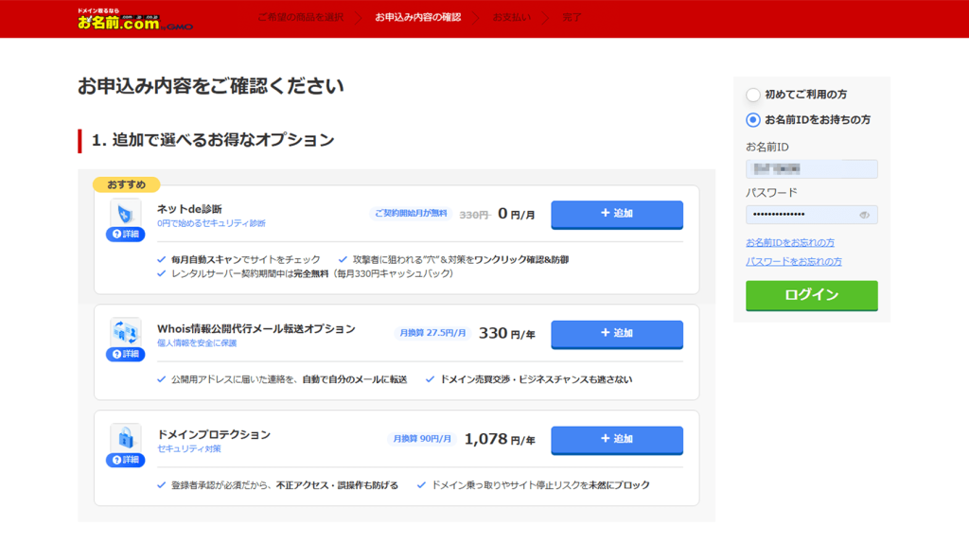The height and width of the screenshot is (560, 969).
Task: Open 詳細 badge for ネットde診断
Action: coord(125,234)
